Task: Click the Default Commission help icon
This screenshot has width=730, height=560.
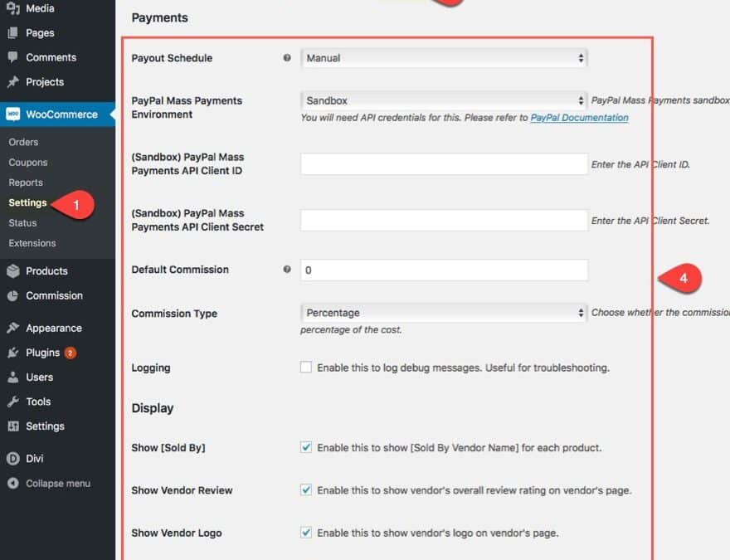Action: tap(287, 269)
